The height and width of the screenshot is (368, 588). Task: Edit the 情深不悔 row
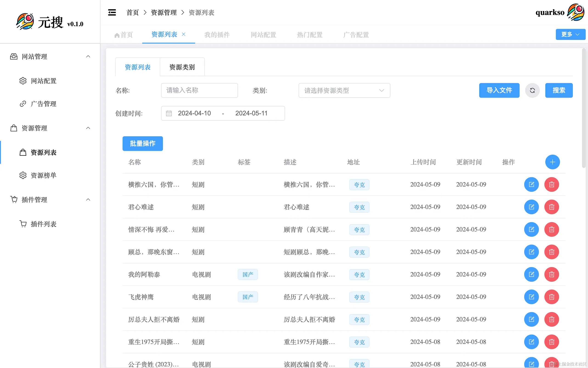coord(531,229)
